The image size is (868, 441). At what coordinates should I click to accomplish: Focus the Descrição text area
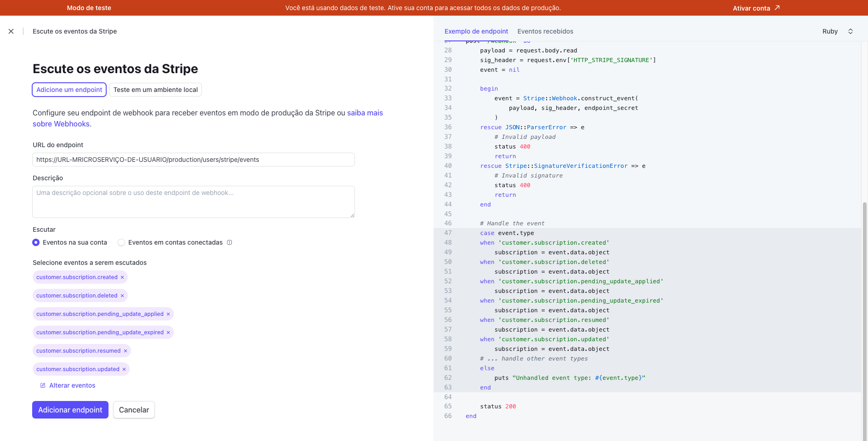194,202
